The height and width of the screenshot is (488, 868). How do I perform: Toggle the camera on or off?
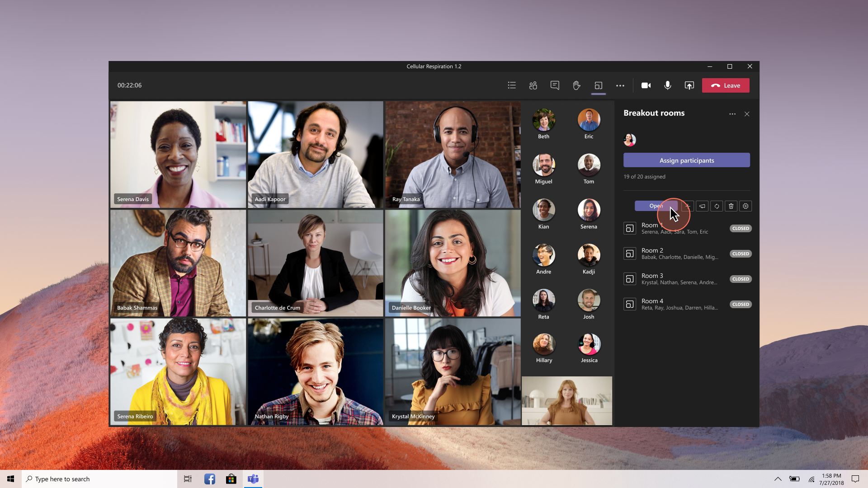coord(646,85)
